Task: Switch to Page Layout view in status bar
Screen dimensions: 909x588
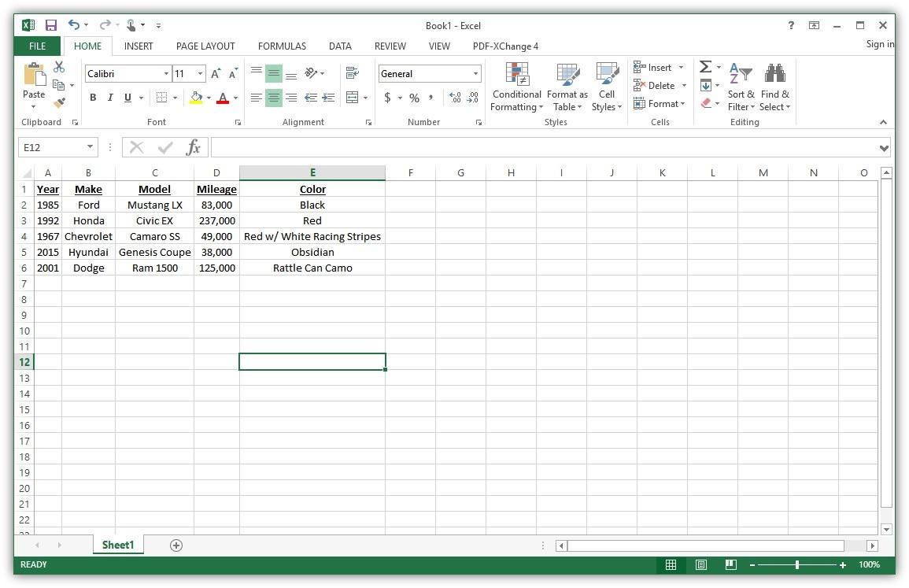Action: [x=701, y=565]
